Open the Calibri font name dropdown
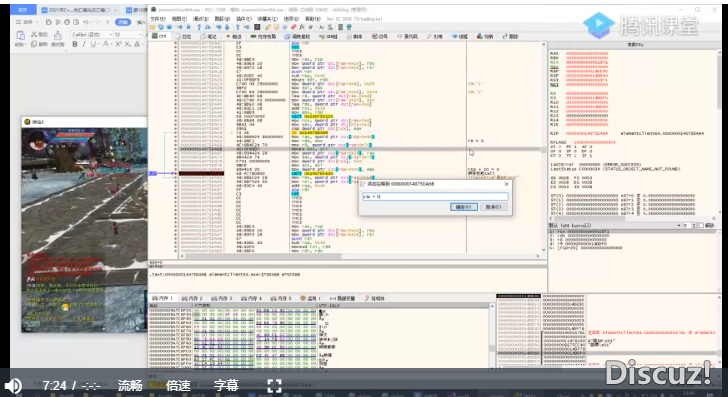Screen dimensions: 728x397 [92, 34]
